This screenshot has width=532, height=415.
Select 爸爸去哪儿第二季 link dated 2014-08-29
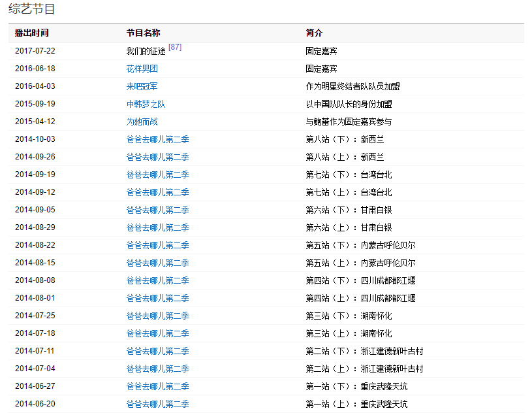[x=157, y=227]
